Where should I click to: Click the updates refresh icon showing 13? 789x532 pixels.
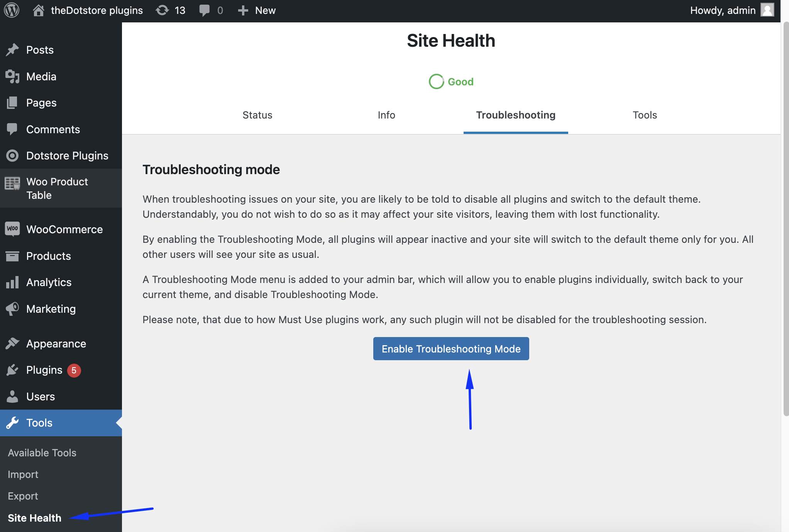coord(163,10)
